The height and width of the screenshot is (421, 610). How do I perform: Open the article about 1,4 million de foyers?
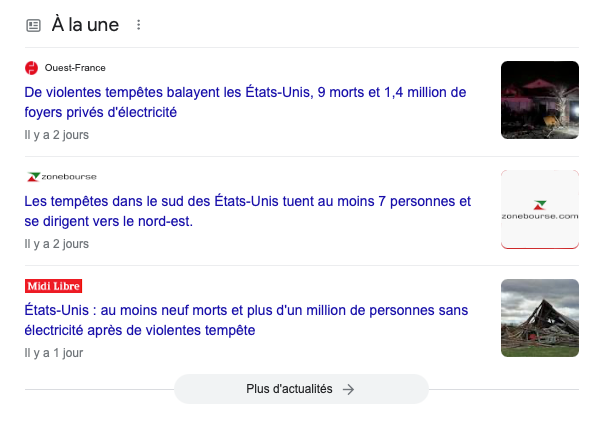(x=245, y=102)
